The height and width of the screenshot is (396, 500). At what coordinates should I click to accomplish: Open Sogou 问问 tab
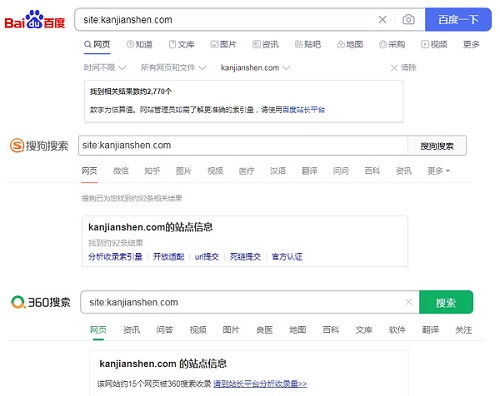(341, 171)
